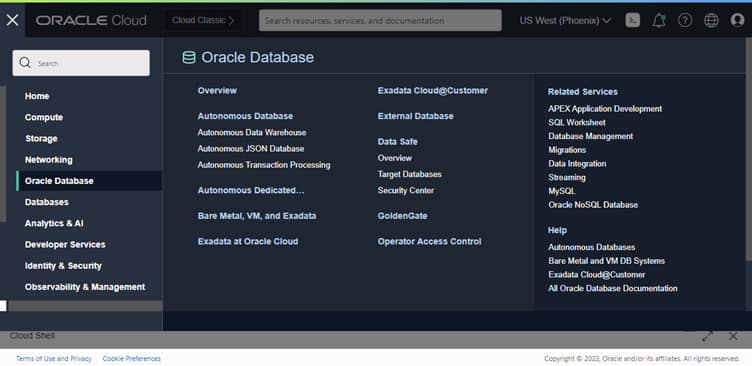Screen dimensions: 752x366
Task: Open Cookie Preferences
Action: (131, 359)
